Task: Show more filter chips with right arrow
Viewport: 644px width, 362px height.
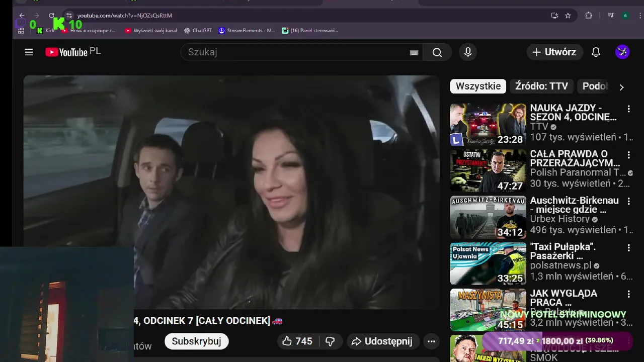Action: [x=621, y=87]
